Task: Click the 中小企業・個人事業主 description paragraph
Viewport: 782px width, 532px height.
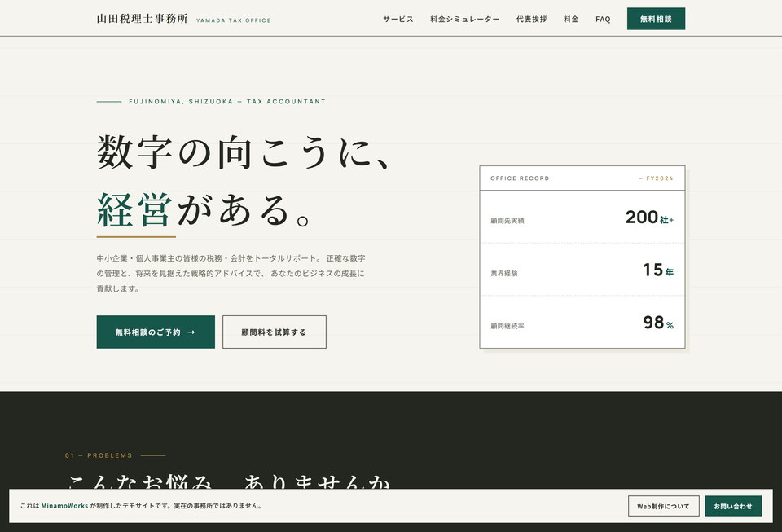Action: pyautogui.click(x=231, y=273)
